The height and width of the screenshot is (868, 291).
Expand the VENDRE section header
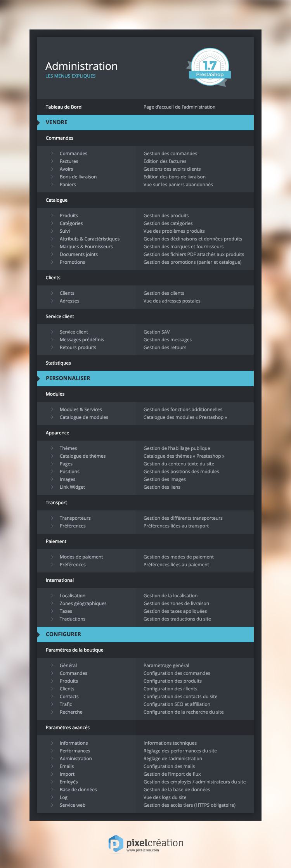tap(145, 123)
